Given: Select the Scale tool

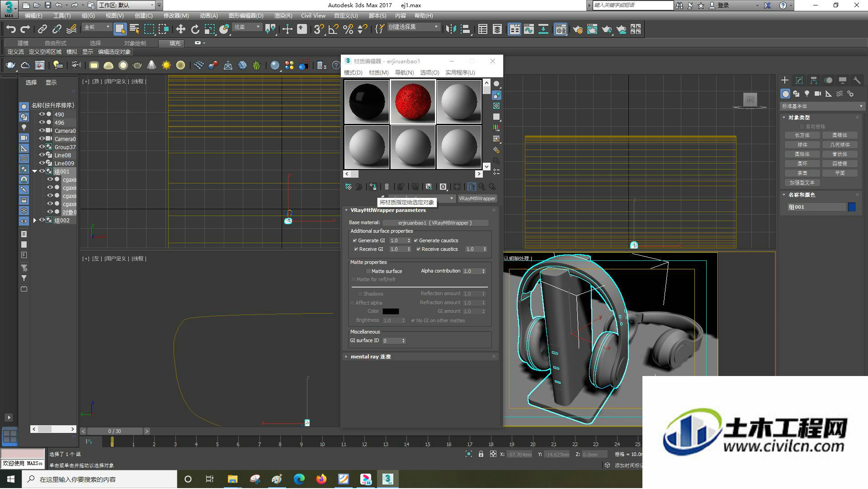Looking at the screenshot, I should coord(210,29).
